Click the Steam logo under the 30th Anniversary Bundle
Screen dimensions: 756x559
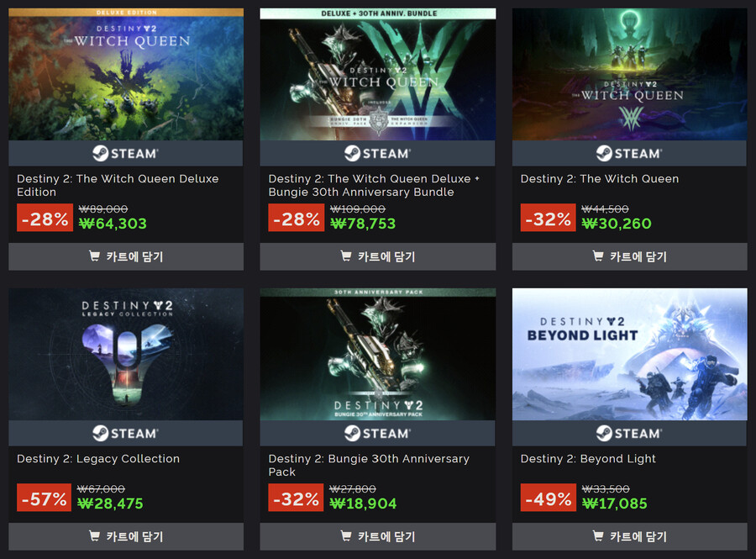click(377, 153)
